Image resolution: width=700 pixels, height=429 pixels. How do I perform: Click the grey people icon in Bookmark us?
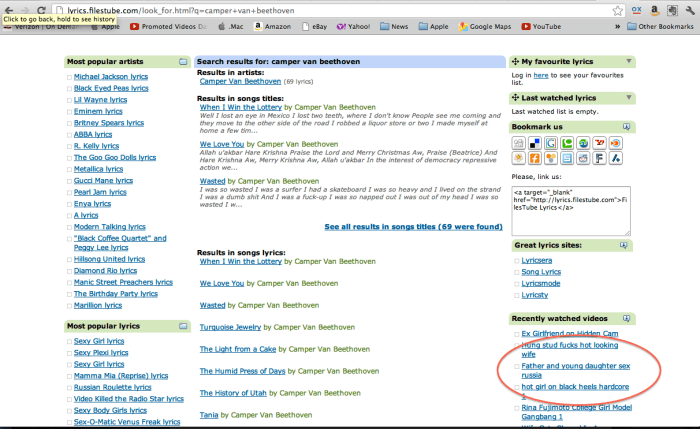pos(518,143)
